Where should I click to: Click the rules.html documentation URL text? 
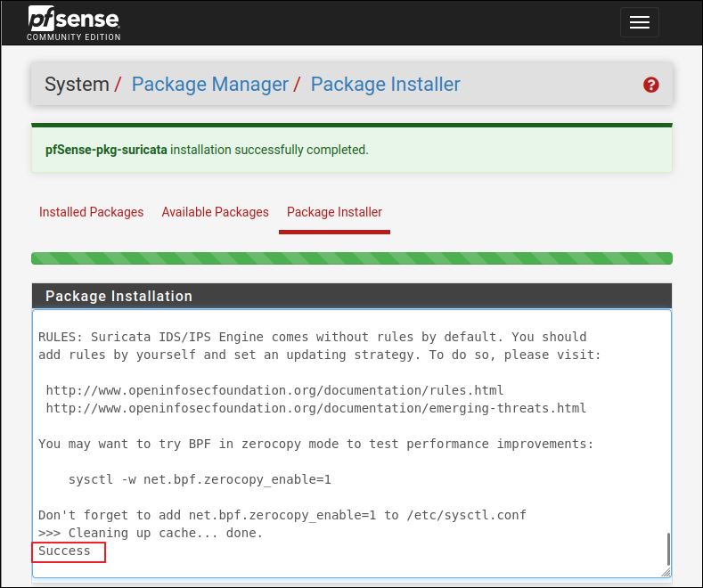point(274,390)
